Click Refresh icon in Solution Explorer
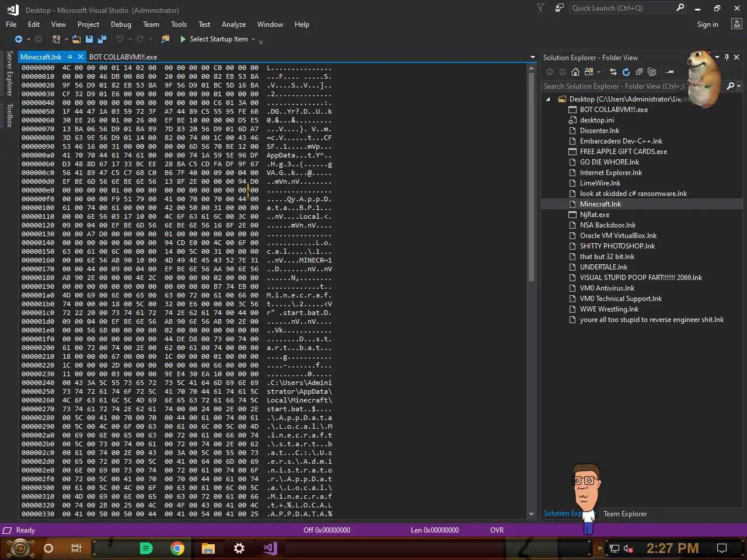Image resolution: width=747 pixels, height=560 pixels. (x=626, y=72)
